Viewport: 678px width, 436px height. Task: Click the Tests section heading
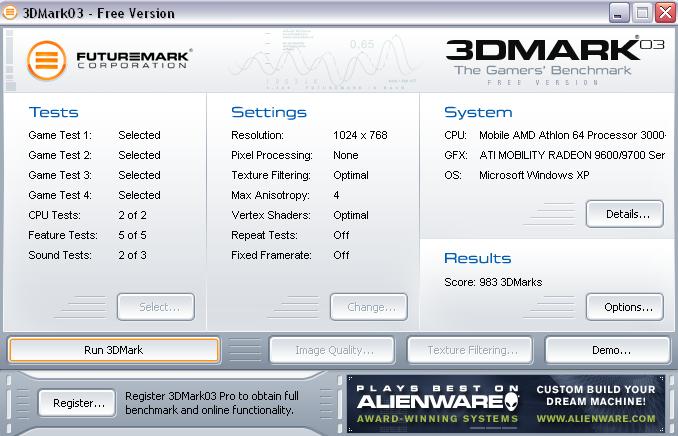[x=54, y=112]
